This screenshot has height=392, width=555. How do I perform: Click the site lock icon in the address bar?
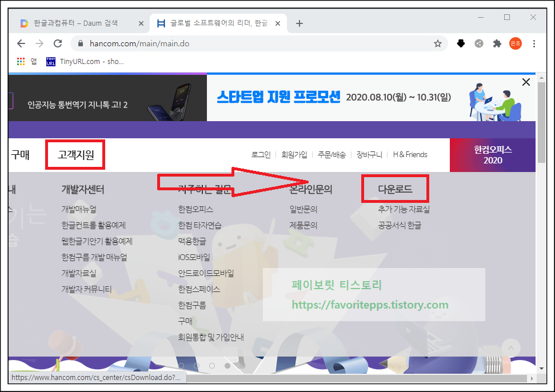click(x=81, y=43)
